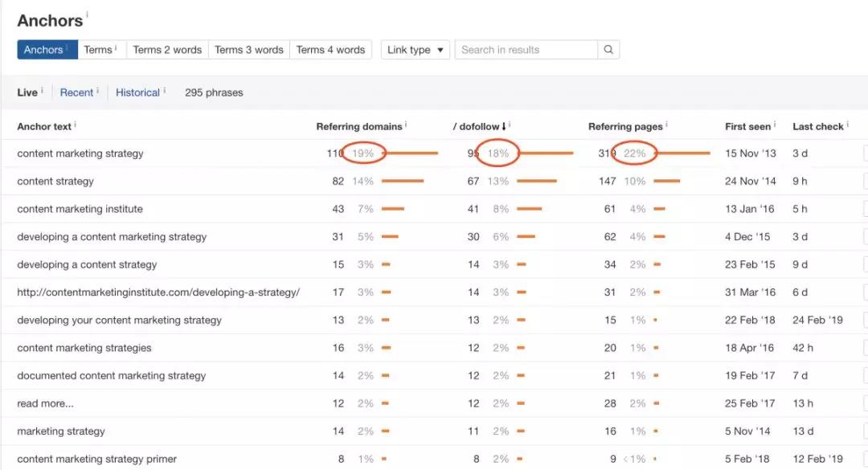Open the Terms 3 words tab
This screenshot has height=470, width=868.
click(x=248, y=50)
